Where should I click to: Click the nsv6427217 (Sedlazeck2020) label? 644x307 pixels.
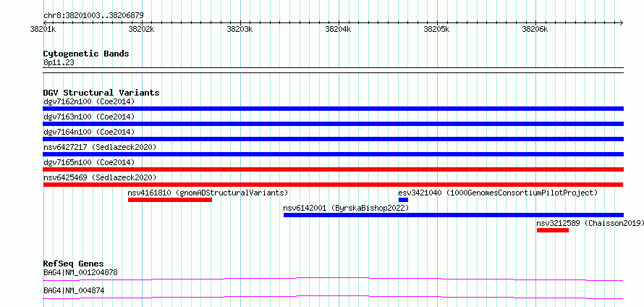tap(100, 147)
